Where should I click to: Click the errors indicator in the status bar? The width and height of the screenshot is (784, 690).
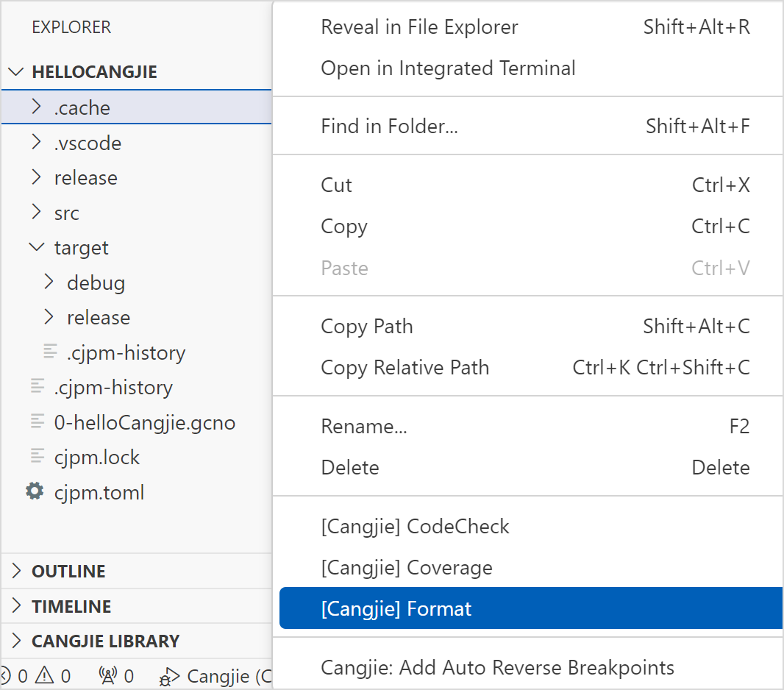tap(15, 675)
